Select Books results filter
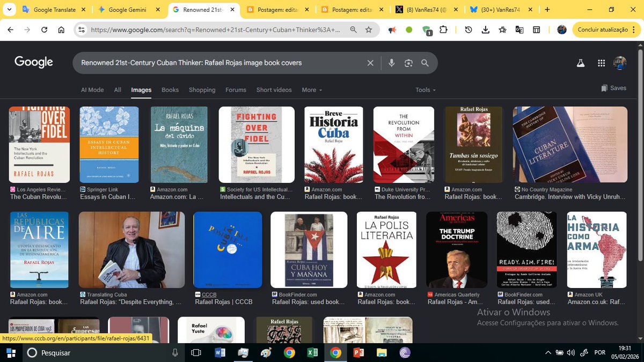The image size is (644, 362). click(170, 90)
